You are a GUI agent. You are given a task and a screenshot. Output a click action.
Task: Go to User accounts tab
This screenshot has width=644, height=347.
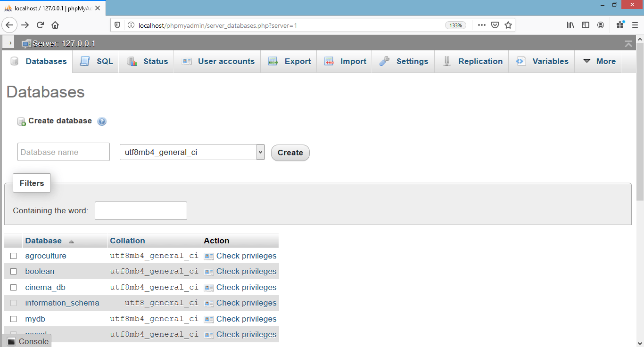point(217,61)
